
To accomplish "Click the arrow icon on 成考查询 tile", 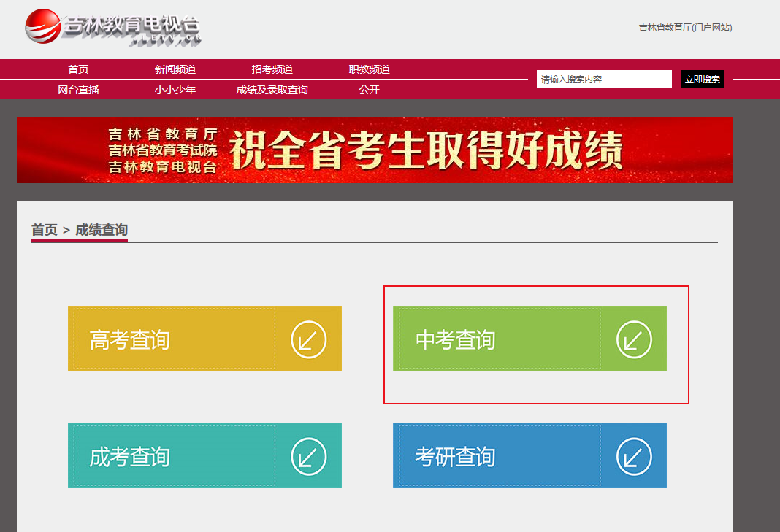I will point(308,456).
